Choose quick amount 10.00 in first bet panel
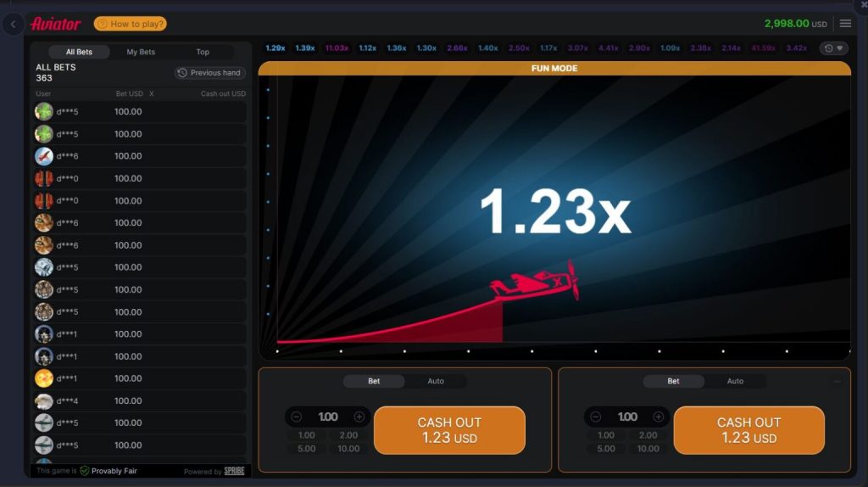This screenshot has height=487, width=868. coord(348,449)
